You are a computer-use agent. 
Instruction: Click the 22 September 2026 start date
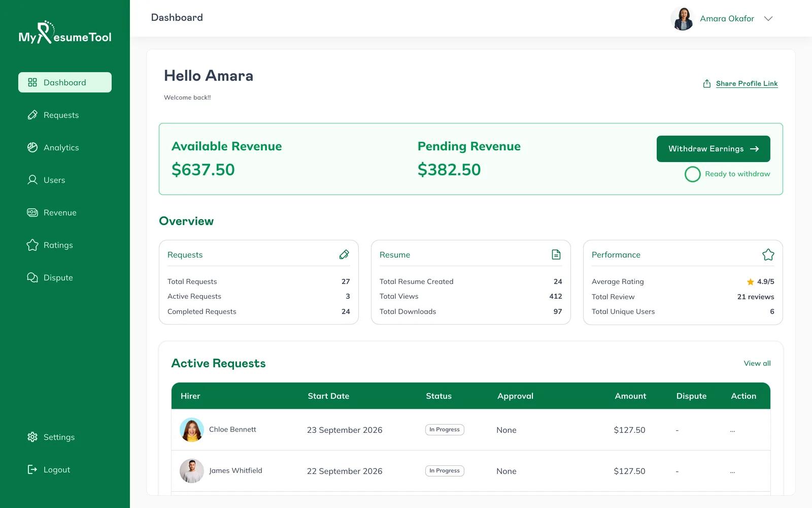coord(345,471)
